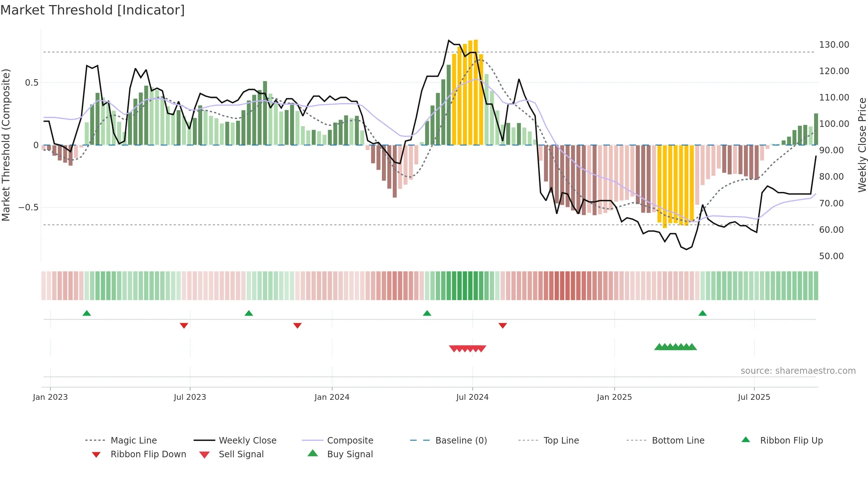Click the 100.00 price axis label
Image resolution: width=868 pixels, height=488 pixels.
tap(834, 124)
